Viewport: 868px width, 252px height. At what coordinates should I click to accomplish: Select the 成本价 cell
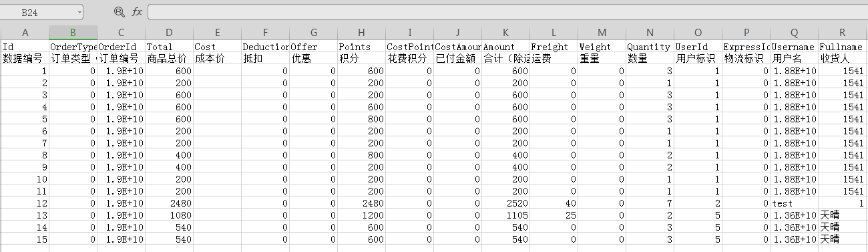tap(217, 59)
